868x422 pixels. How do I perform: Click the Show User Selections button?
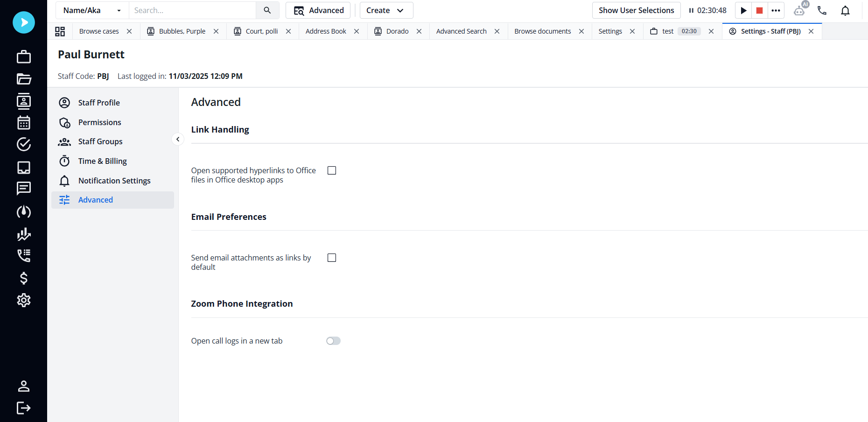point(636,10)
